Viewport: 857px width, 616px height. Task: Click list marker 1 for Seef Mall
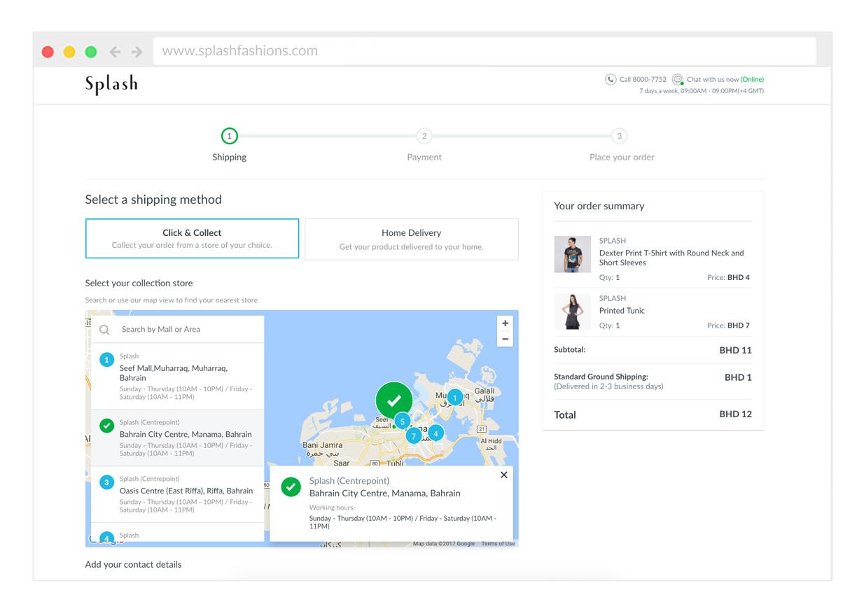(x=106, y=360)
